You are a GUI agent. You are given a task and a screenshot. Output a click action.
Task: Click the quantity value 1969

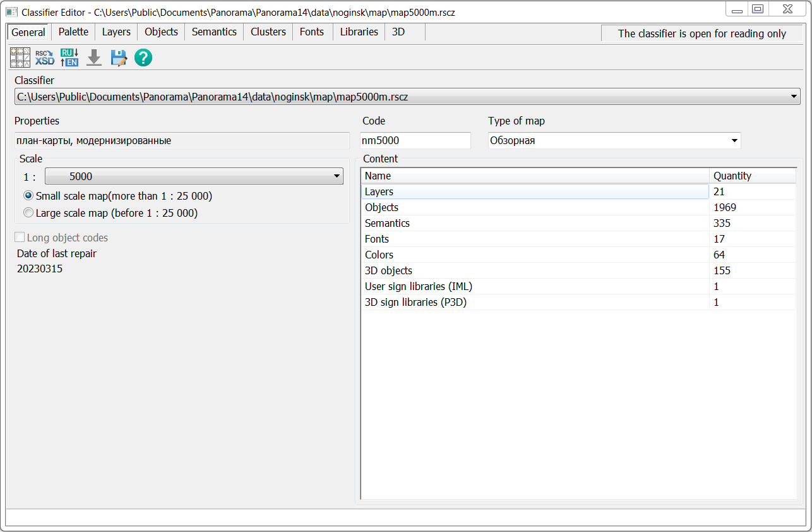[725, 207]
